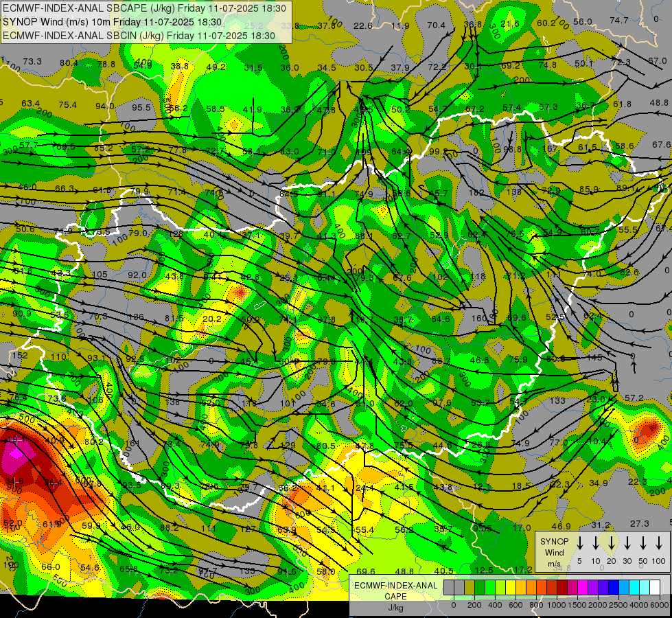Click map value 145
The width and height of the screenshot is (672, 618).
[x=595, y=357]
